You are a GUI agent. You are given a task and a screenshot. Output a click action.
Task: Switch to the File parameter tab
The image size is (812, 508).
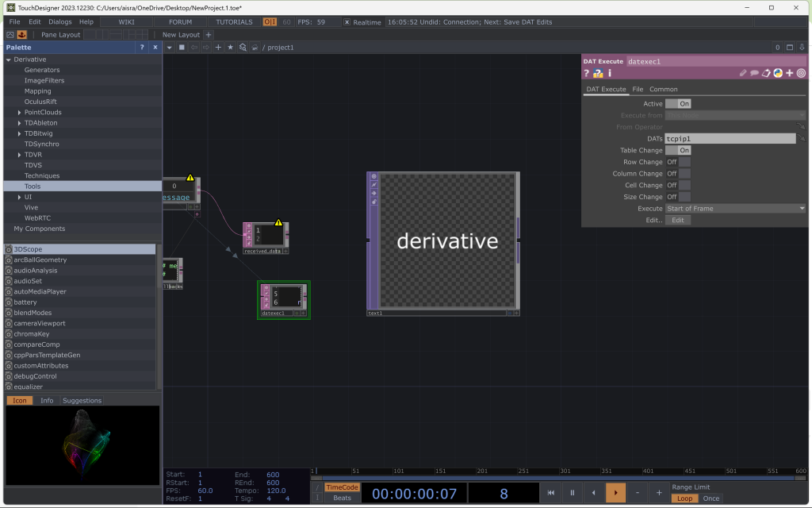(638, 89)
